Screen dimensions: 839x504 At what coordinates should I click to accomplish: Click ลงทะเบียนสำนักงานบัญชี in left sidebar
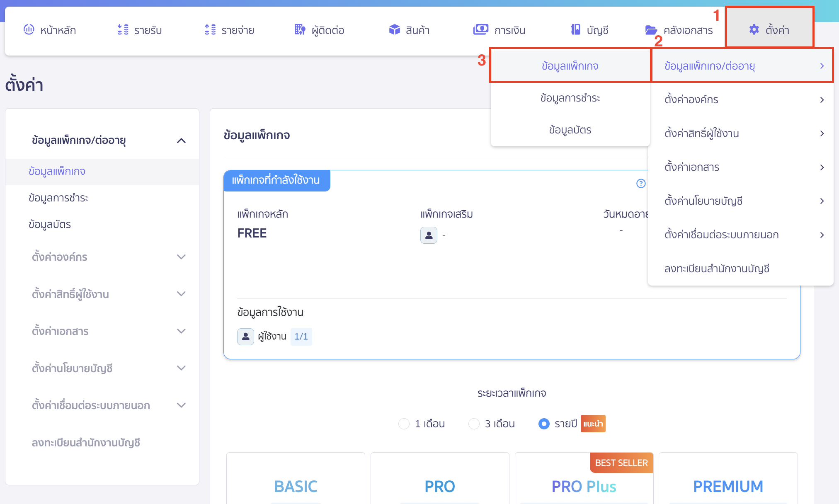86,443
